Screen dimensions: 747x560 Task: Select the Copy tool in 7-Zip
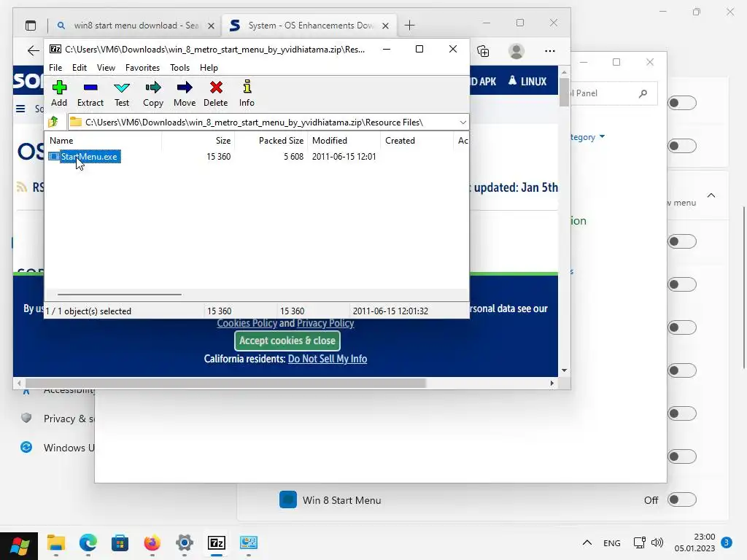[x=153, y=93]
